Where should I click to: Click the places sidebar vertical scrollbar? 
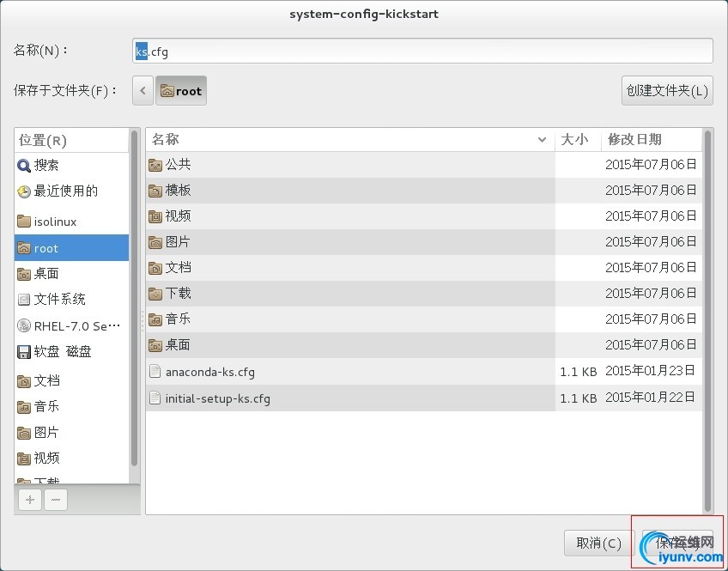click(x=134, y=298)
